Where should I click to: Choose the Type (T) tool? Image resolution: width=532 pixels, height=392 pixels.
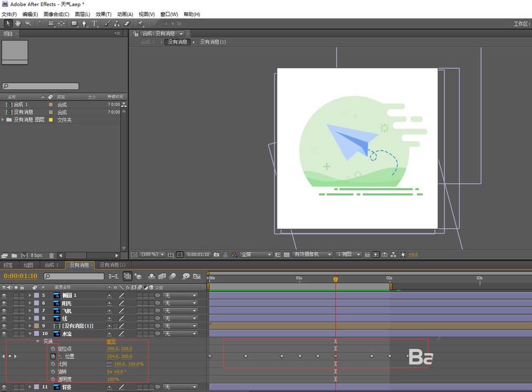pos(95,23)
